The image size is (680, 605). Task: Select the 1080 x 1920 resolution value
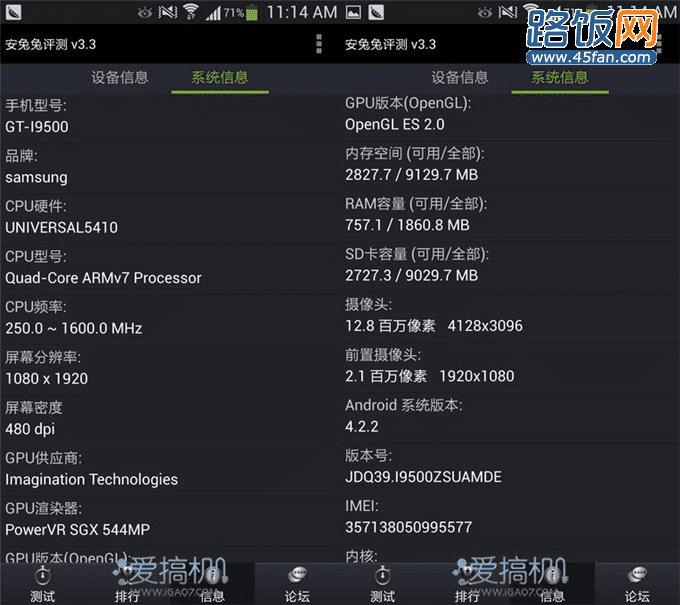pos(46,378)
